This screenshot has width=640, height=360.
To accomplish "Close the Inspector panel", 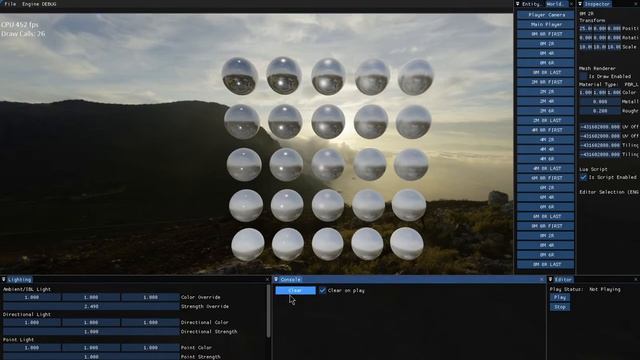I will [636, 4].
